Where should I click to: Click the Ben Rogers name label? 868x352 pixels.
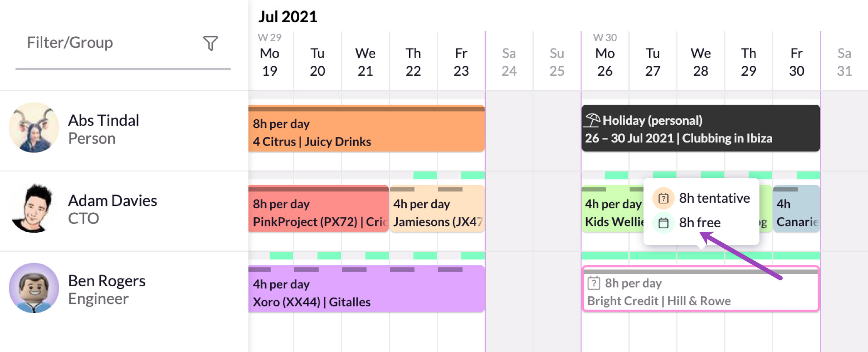click(107, 281)
